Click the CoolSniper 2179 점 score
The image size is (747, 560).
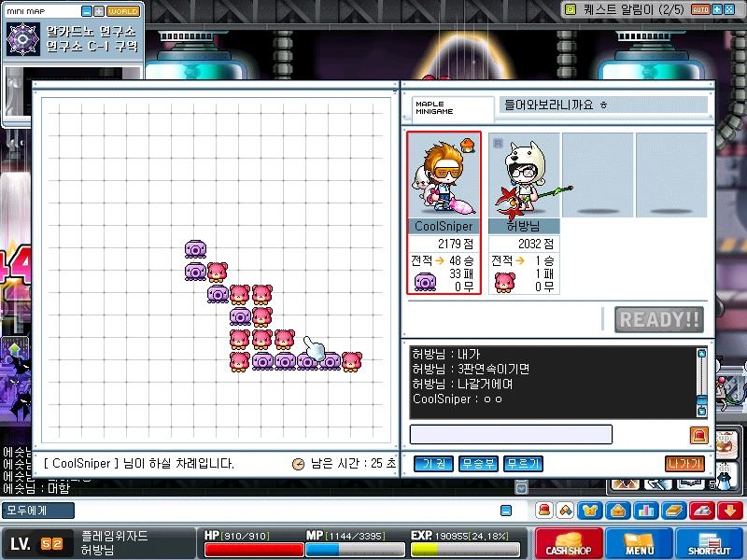(x=456, y=244)
